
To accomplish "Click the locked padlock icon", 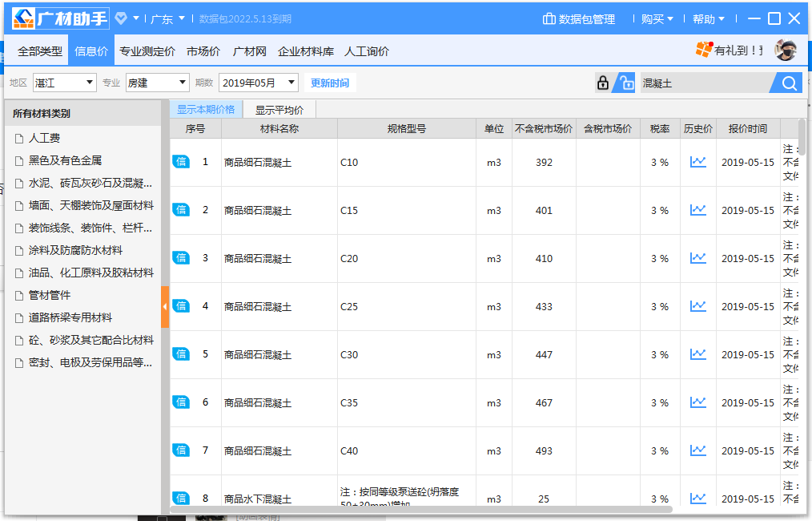I will coord(603,83).
